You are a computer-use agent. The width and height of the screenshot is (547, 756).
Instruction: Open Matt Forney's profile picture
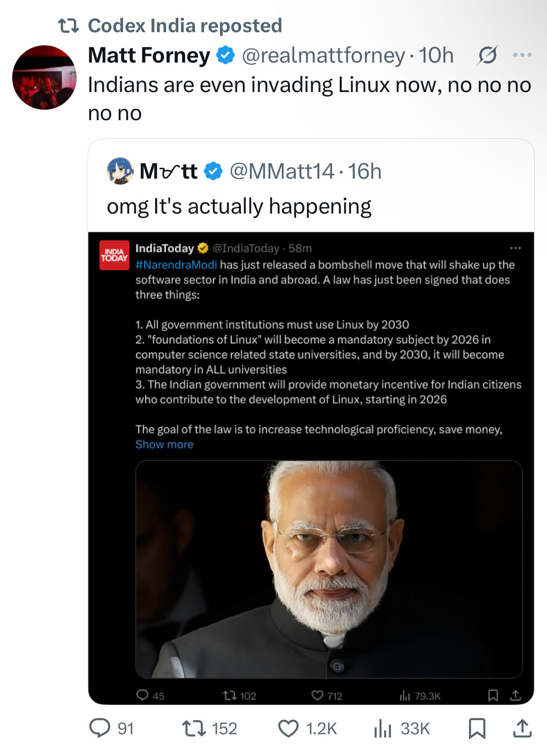click(44, 77)
